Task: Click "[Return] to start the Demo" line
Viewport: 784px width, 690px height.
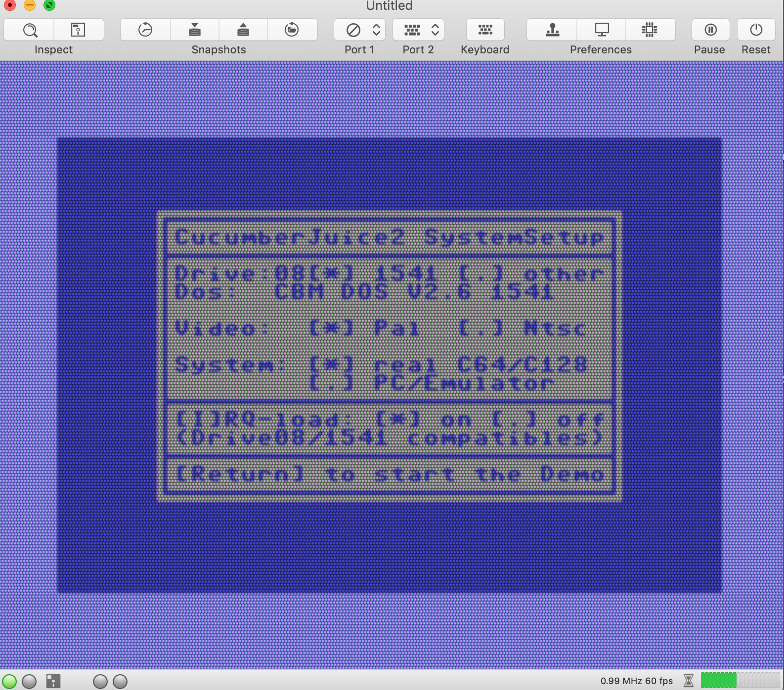Action: pos(390,475)
